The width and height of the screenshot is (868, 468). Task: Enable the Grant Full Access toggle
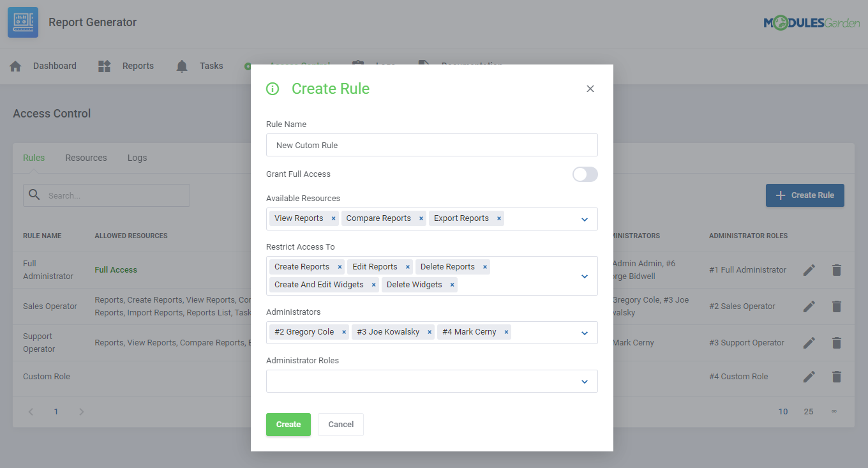click(585, 174)
